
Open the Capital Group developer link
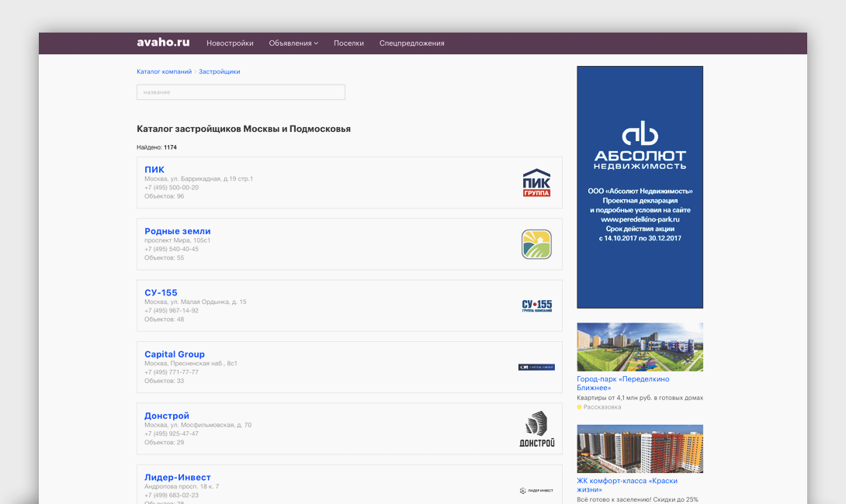coord(175,354)
